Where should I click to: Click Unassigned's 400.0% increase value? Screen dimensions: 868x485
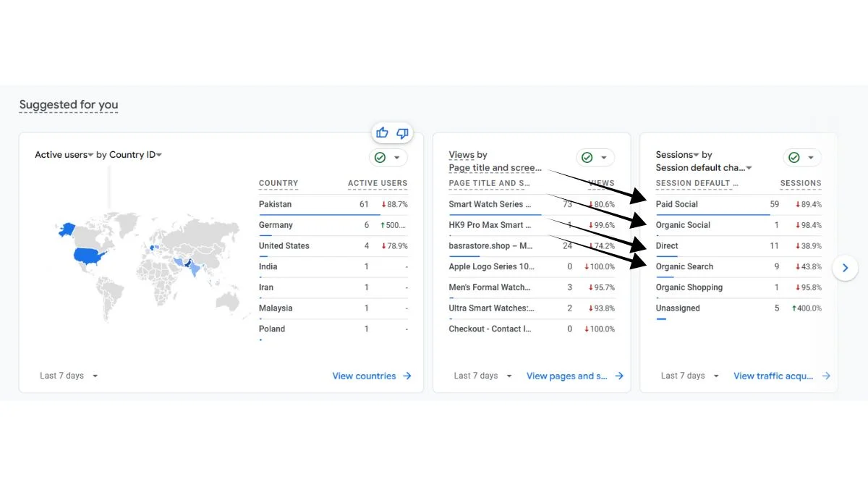tap(807, 308)
